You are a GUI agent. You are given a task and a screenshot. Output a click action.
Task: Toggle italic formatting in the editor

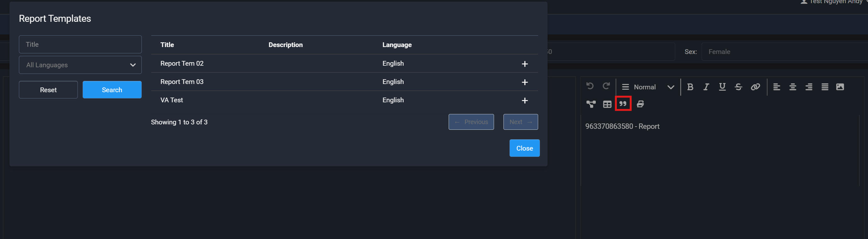[x=706, y=87]
